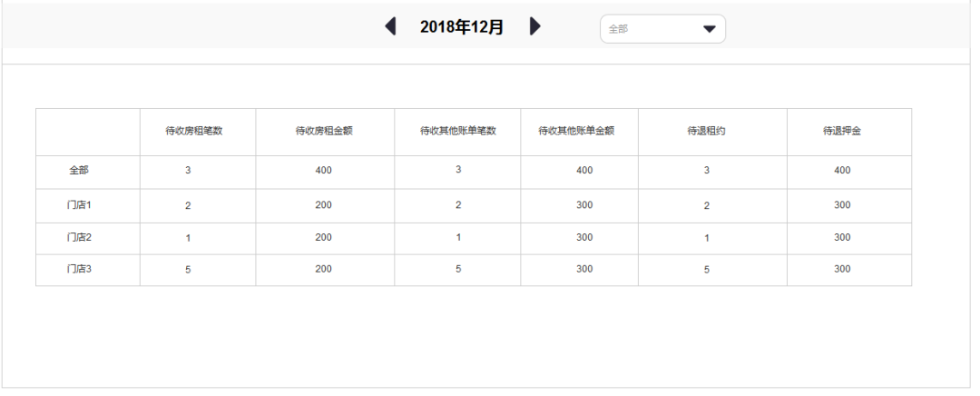Click the 门店1 row label

(x=79, y=205)
